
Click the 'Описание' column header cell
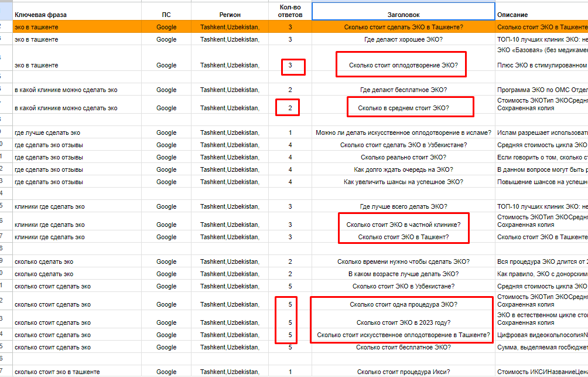pos(542,11)
